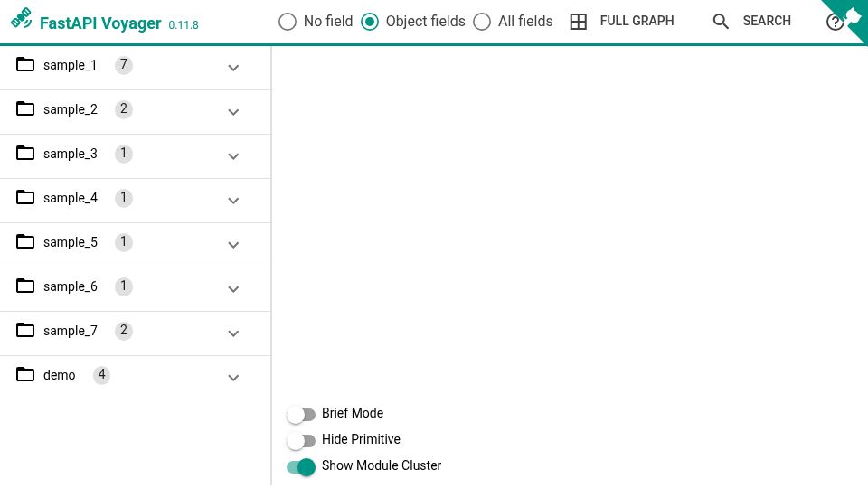
Task: Click the sample_6 label text
Action: (71, 286)
